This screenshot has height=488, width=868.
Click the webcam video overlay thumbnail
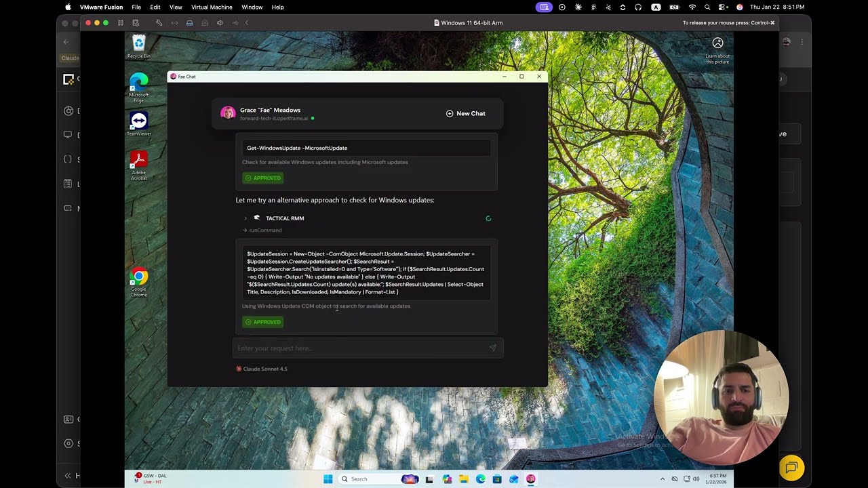pyautogui.click(x=720, y=398)
